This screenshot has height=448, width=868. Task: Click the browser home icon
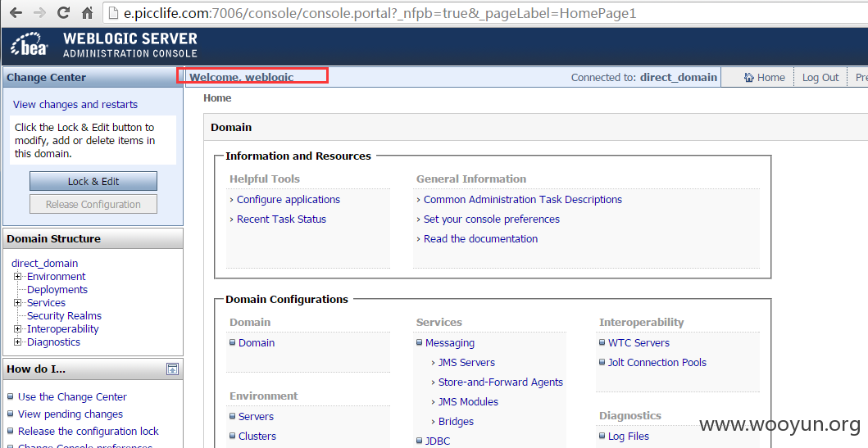point(88,13)
